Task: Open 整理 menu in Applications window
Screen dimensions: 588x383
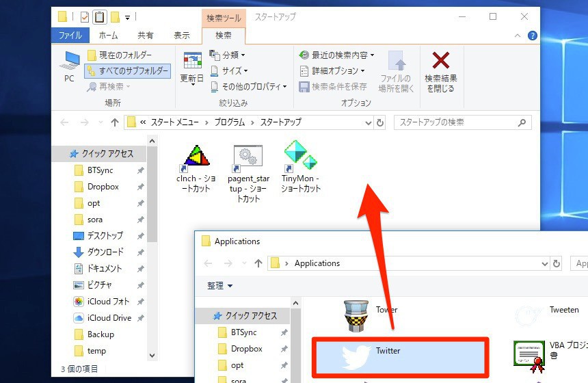Action: click(x=219, y=285)
